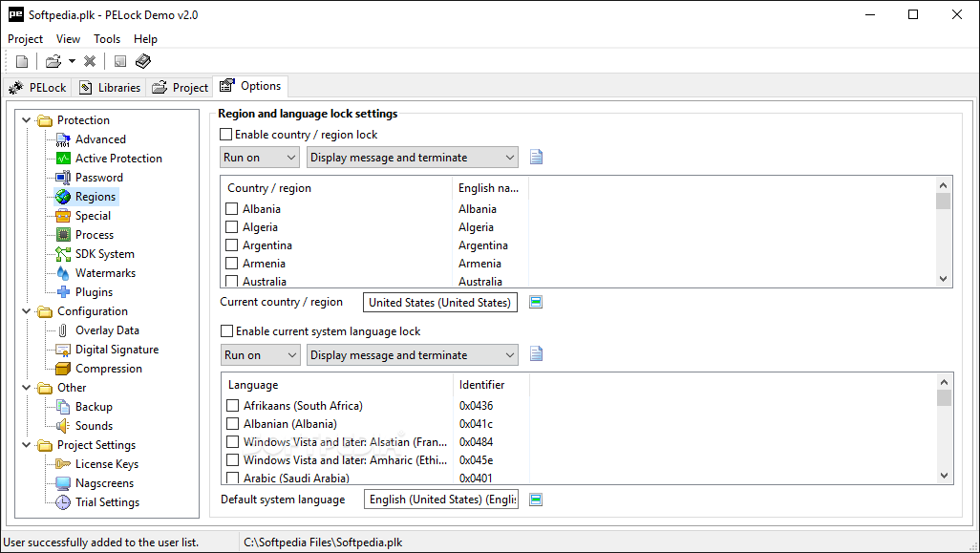Check Albania in country list

[232, 209]
